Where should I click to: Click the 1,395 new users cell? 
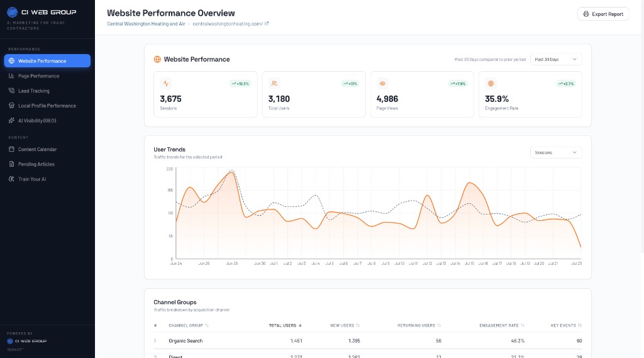coord(354,341)
